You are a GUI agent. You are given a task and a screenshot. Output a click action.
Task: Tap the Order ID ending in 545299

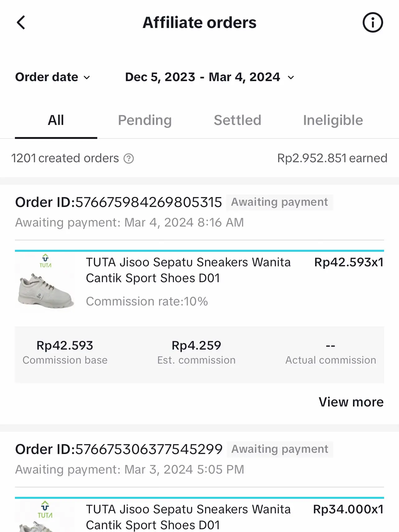point(119,449)
